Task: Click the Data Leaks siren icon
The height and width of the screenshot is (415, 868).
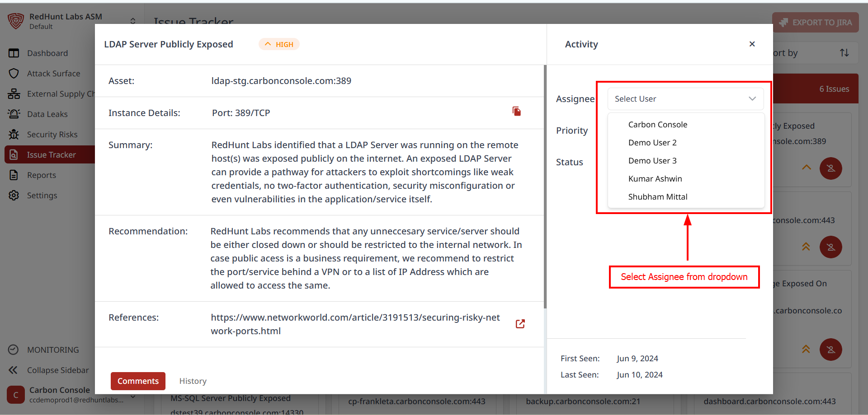Action: coord(14,114)
